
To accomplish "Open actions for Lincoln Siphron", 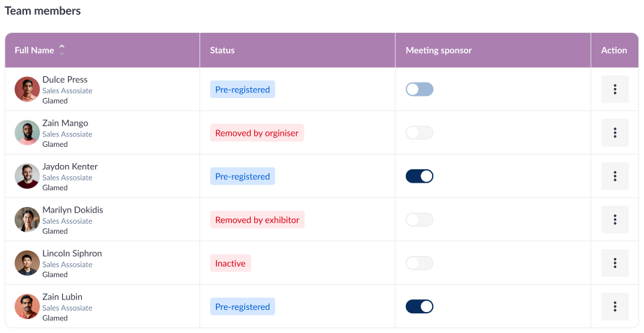I will point(615,263).
